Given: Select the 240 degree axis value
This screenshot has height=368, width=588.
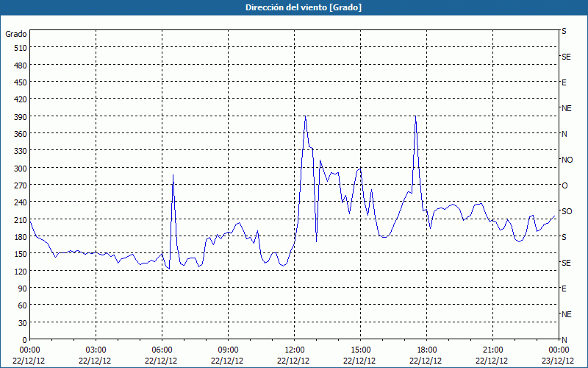Looking at the screenshot, I should (x=21, y=202).
